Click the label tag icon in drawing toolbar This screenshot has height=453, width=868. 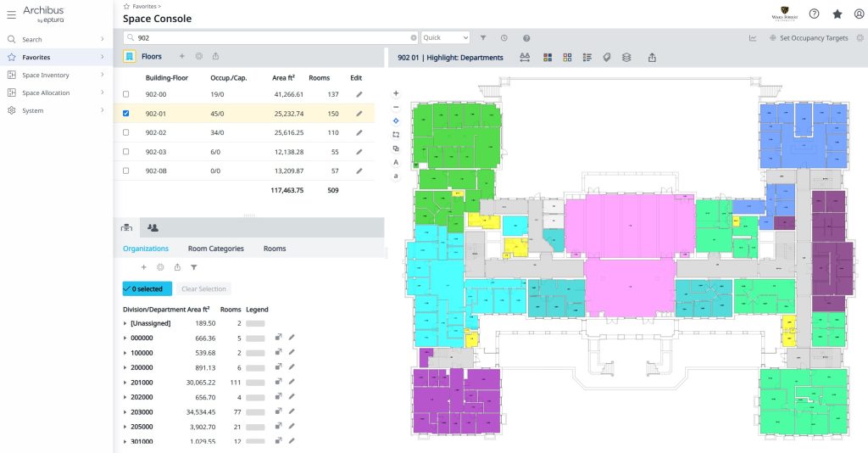607,58
